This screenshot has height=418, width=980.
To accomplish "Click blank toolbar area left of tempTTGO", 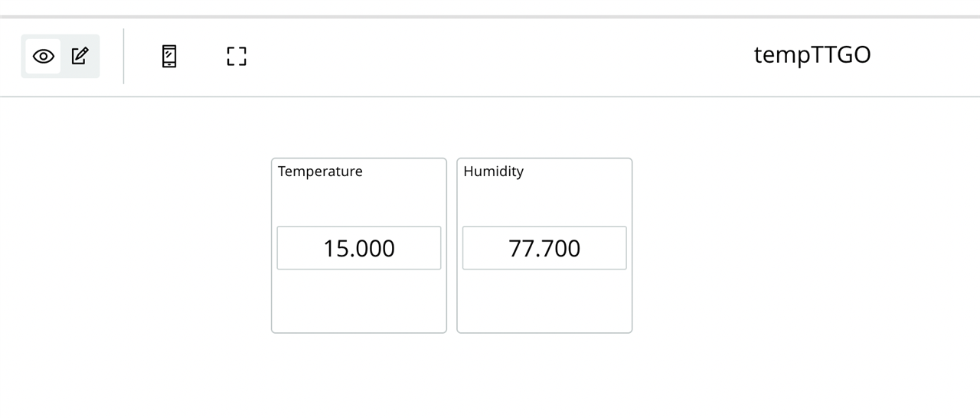I will point(498,56).
